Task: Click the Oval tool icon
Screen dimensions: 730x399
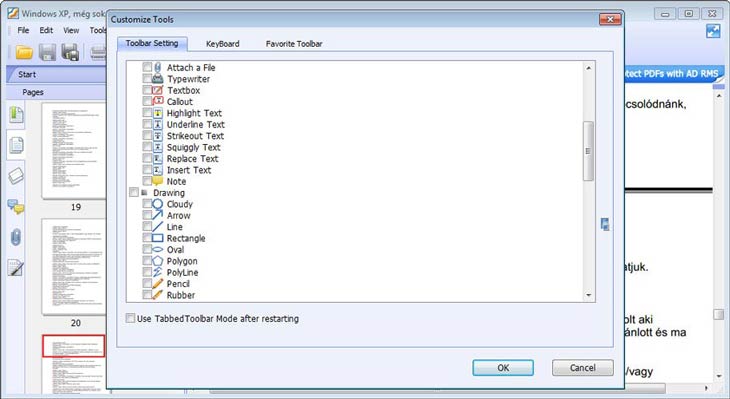Action: click(158, 250)
